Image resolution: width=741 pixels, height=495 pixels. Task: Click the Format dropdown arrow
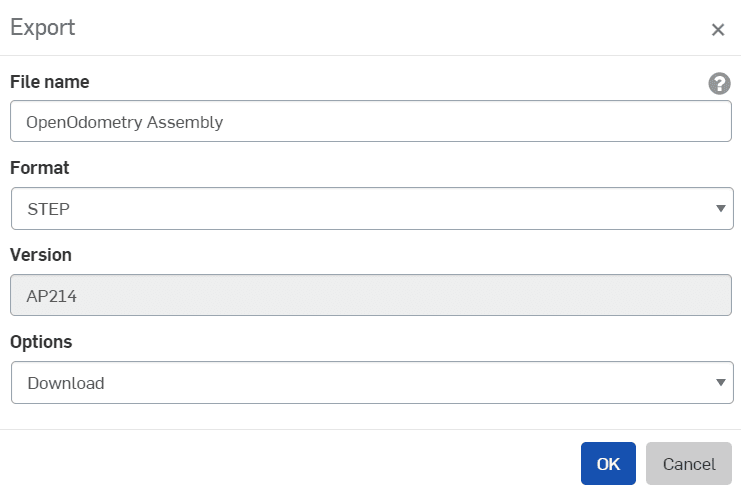pyautogui.click(x=720, y=209)
